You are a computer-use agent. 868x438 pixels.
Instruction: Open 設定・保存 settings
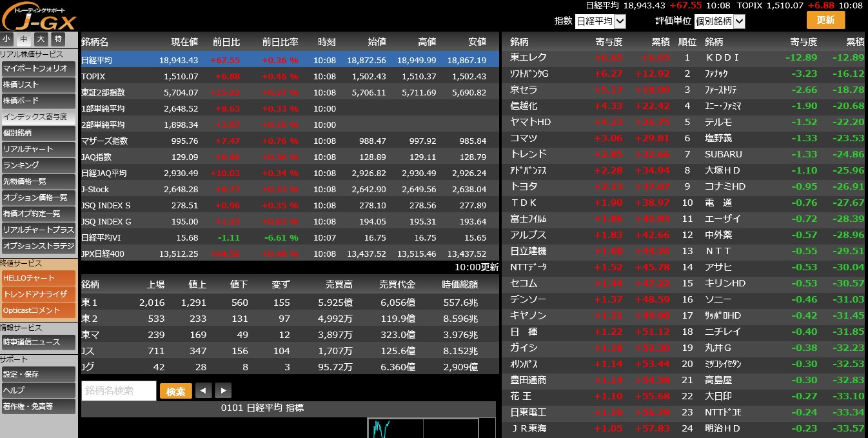[38, 374]
